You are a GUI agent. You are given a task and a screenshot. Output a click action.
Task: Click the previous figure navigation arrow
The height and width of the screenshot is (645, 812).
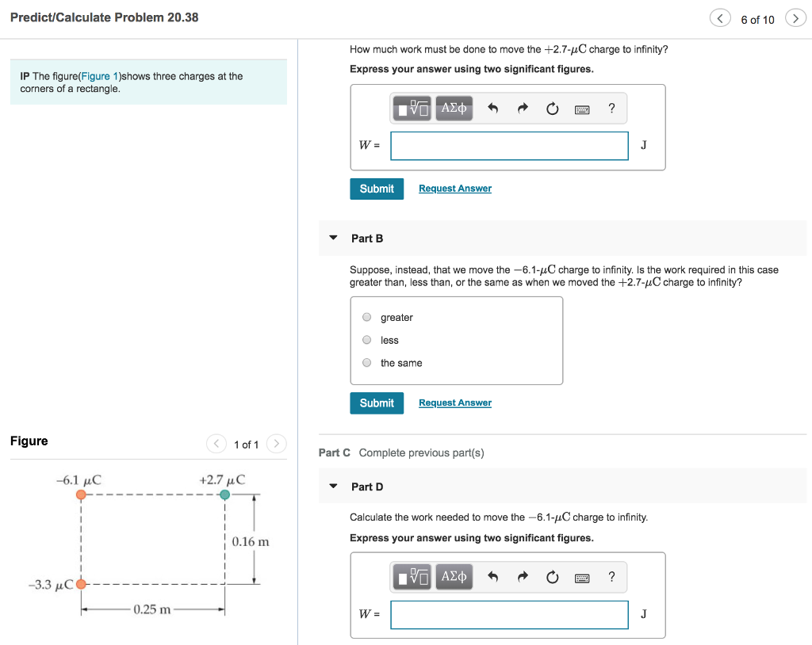coord(216,444)
